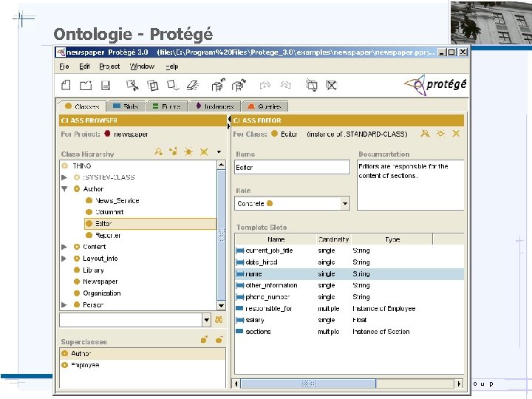Collapse the Author tree node

tap(64, 189)
